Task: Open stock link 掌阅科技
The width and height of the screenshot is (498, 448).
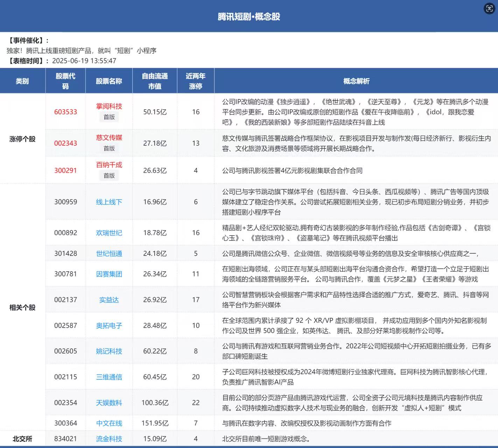Action: click(109, 106)
